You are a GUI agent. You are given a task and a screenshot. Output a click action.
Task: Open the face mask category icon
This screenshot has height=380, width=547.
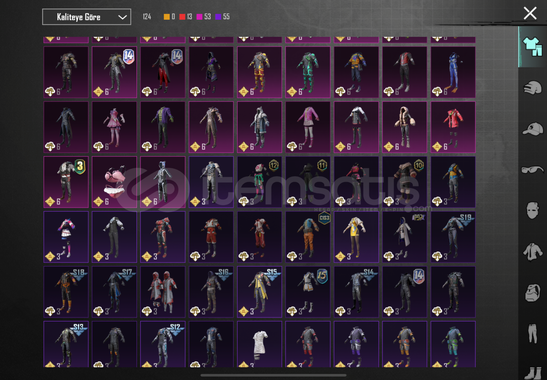532,210
